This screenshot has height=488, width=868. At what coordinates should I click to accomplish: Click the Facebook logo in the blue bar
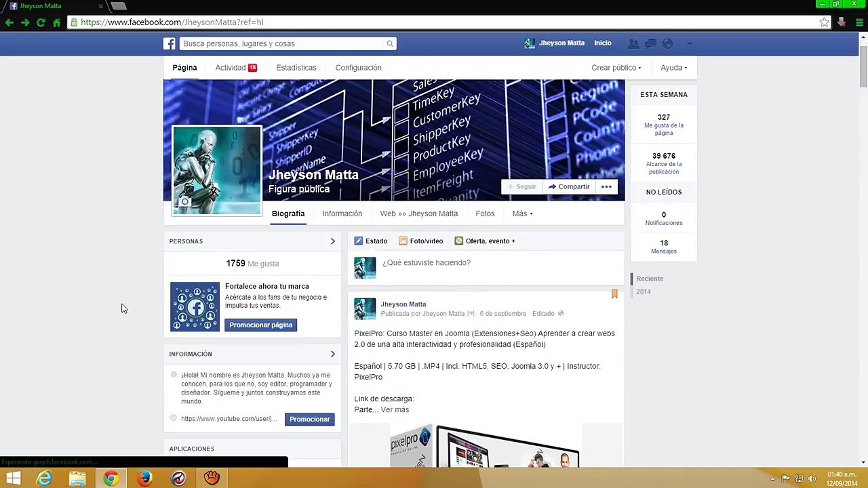(x=170, y=43)
